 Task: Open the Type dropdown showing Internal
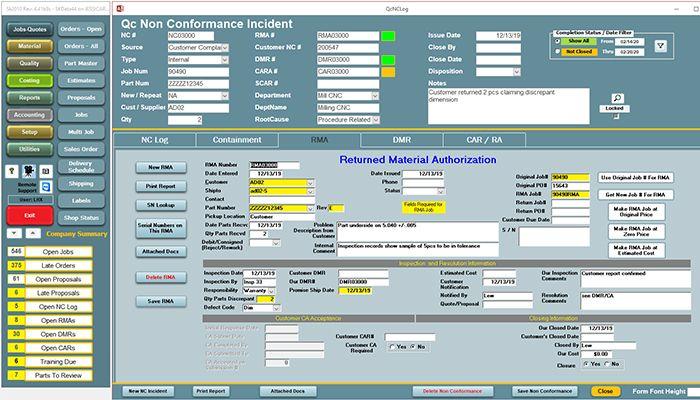tap(225, 60)
